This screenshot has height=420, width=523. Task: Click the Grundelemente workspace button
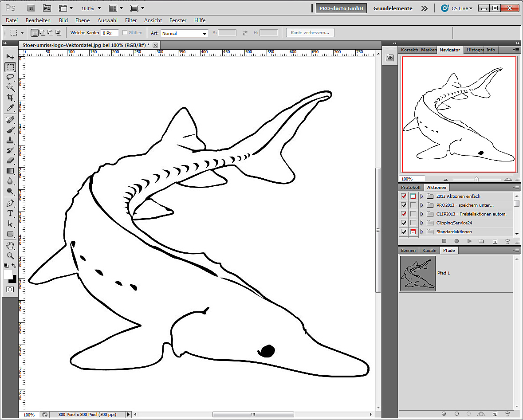pos(393,8)
